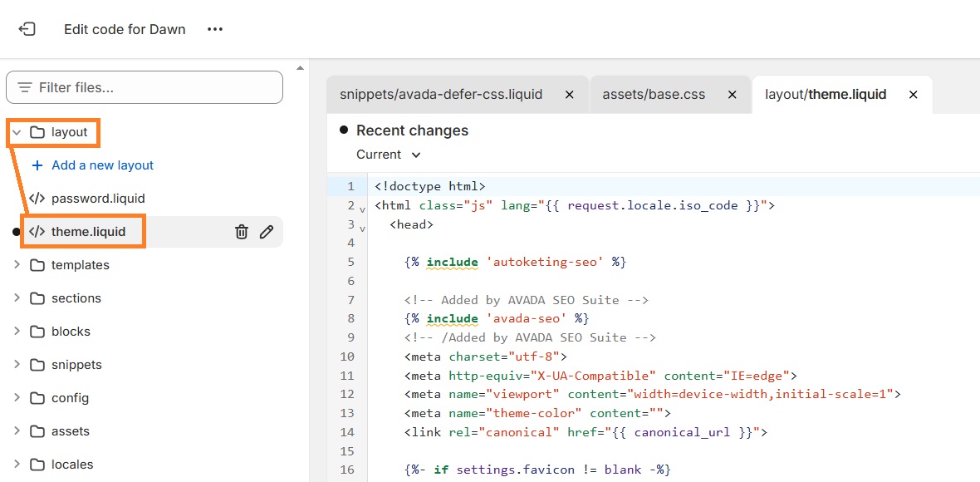
Task: Click the code fold arrow at line 2
Action: pyautogui.click(x=361, y=206)
